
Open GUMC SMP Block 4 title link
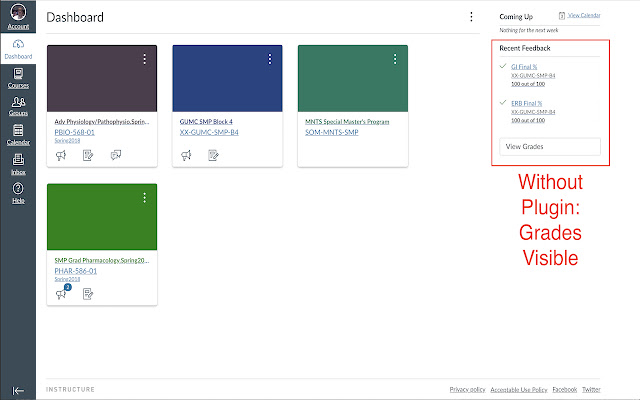coord(206,122)
